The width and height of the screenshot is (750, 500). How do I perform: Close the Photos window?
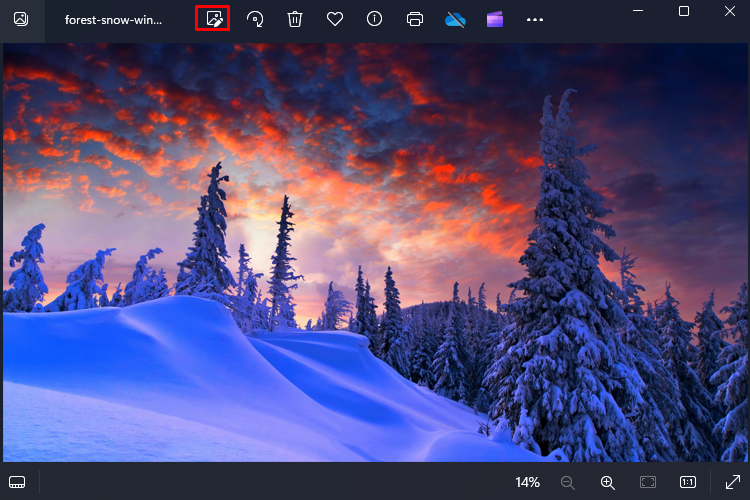[729, 11]
